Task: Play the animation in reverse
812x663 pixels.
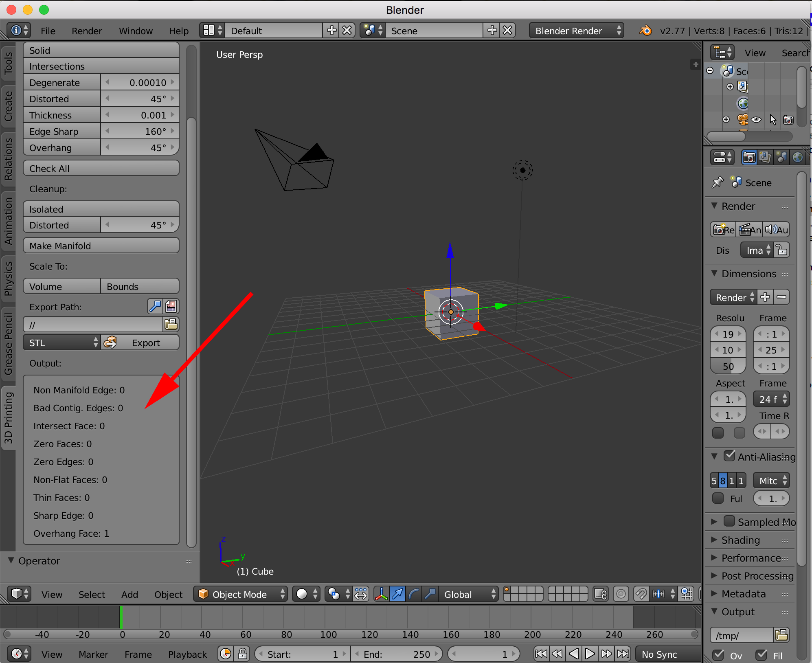Action: (574, 654)
